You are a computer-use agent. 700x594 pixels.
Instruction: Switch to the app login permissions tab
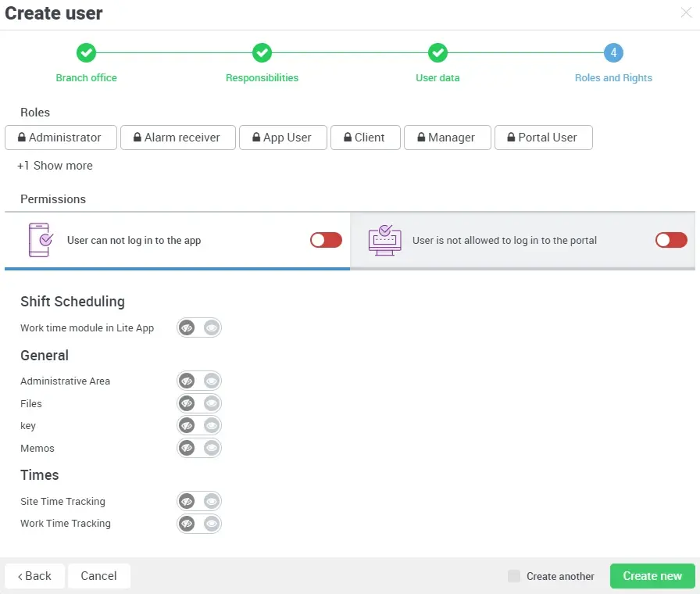[177, 241]
